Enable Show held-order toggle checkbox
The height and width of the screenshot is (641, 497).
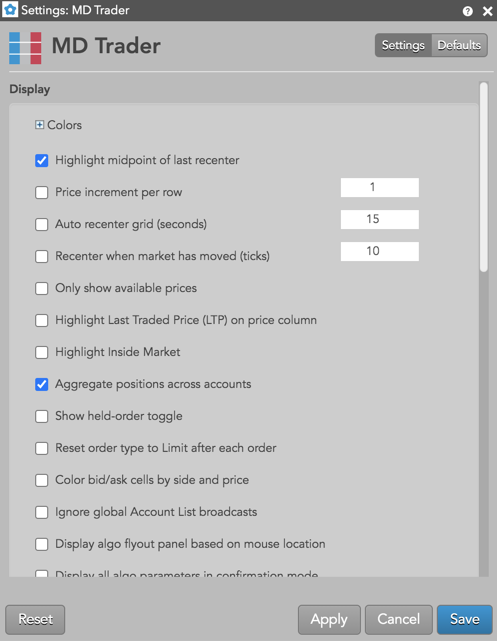click(42, 416)
